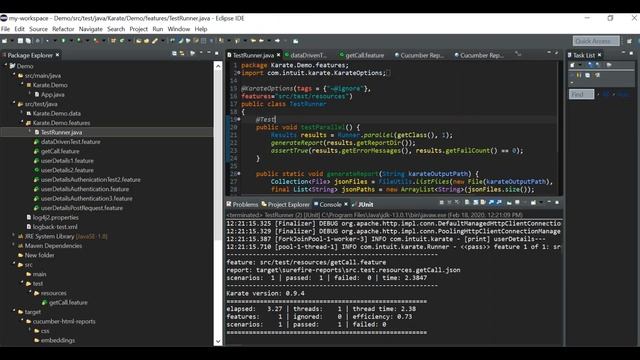Collapse the Demo project node
The width and height of the screenshot is (640, 360).
pos(6,65)
